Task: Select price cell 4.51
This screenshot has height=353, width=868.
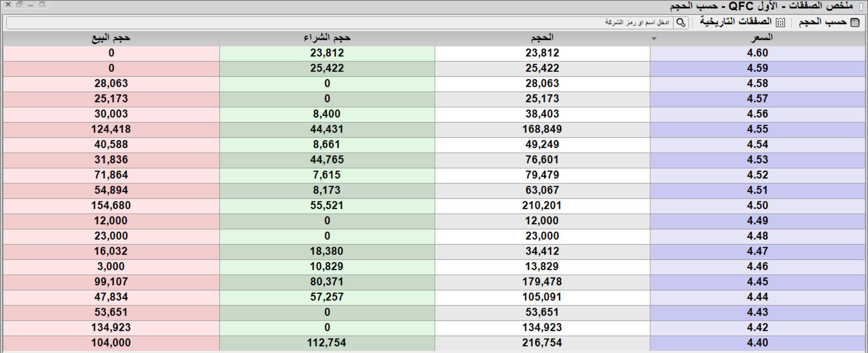Action: pos(758,191)
